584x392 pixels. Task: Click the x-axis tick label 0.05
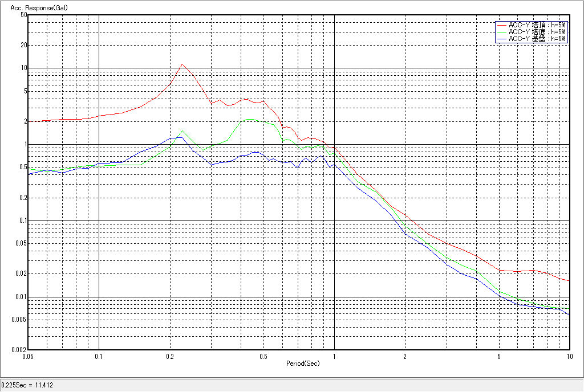[x=27, y=356]
